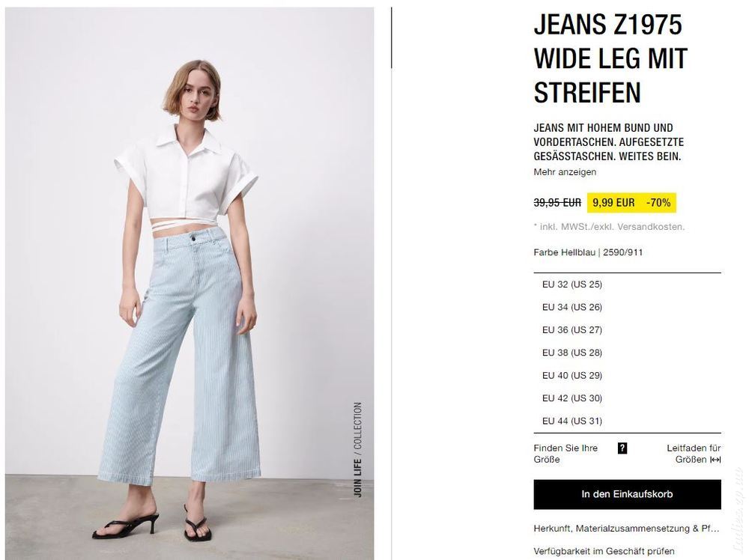Open Finden Sie Ihre Größe link
The height and width of the screenshot is (560, 749).
565,454
